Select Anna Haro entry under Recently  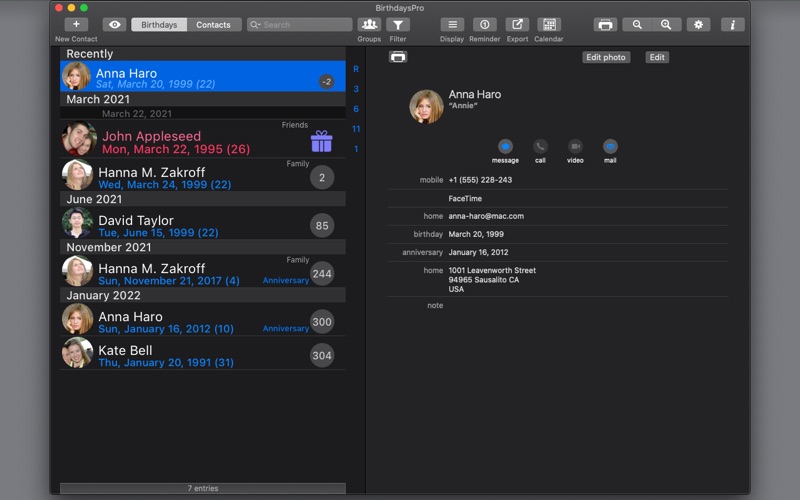(203, 77)
